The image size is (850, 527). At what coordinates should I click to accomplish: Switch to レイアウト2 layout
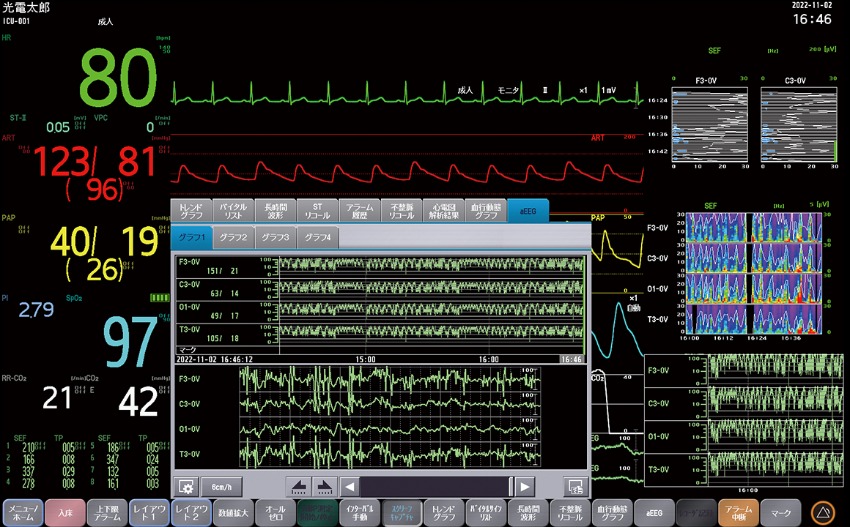(x=191, y=512)
